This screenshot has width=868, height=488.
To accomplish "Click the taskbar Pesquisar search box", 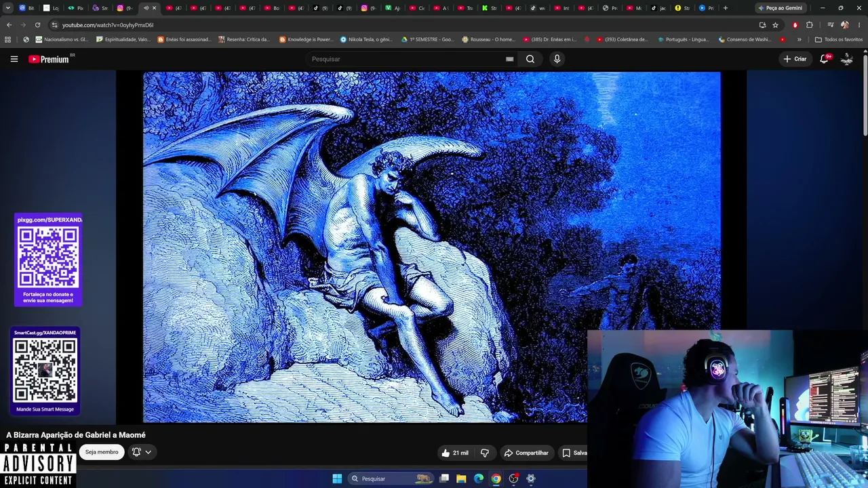I will pyautogui.click(x=390, y=479).
